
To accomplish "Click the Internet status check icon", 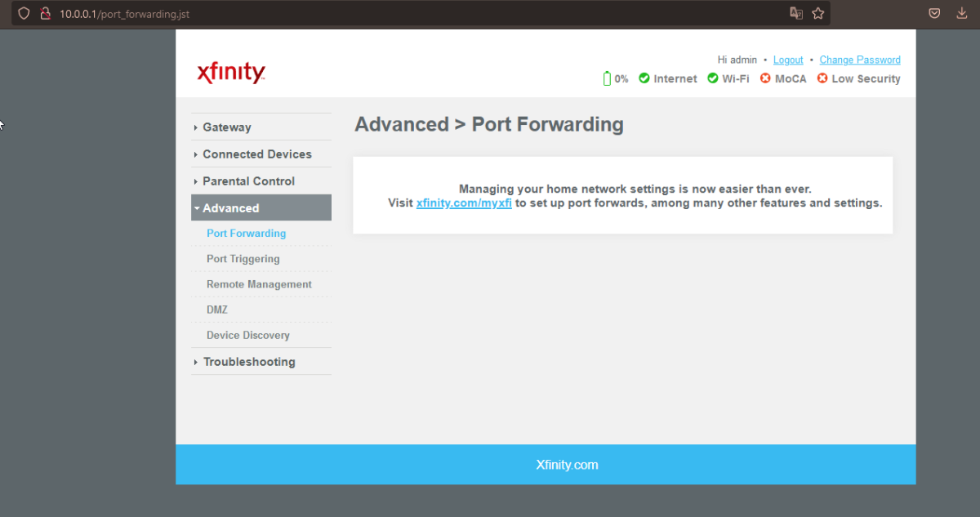I will point(644,78).
